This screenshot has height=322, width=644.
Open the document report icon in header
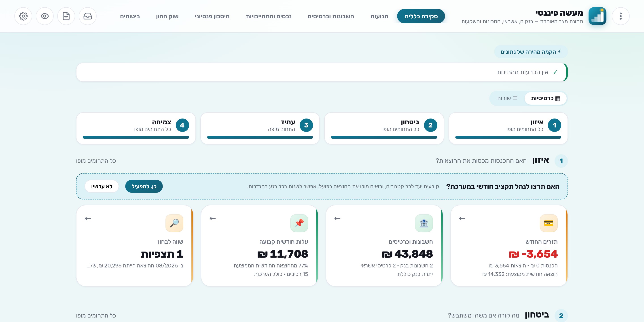coord(66,16)
